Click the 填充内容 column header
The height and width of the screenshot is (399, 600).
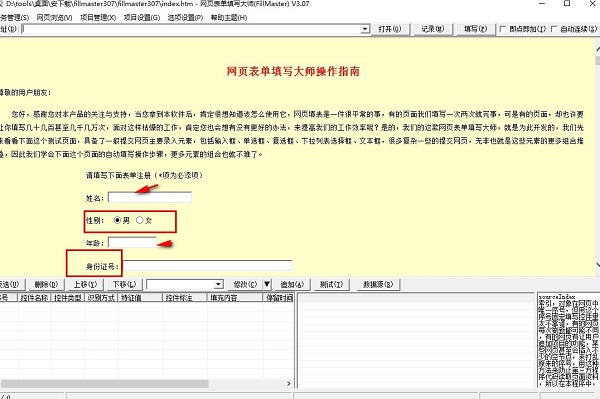[x=235, y=298]
